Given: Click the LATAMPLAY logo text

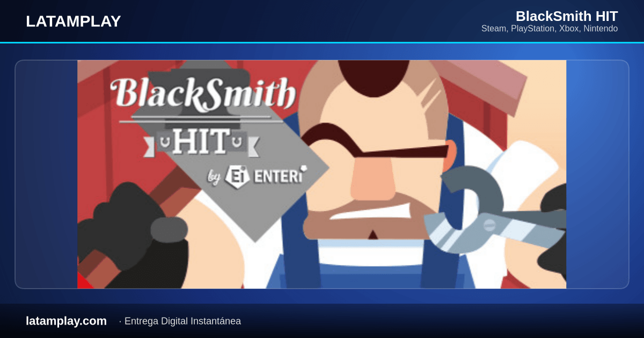Looking at the screenshot, I should click(74, 21).
